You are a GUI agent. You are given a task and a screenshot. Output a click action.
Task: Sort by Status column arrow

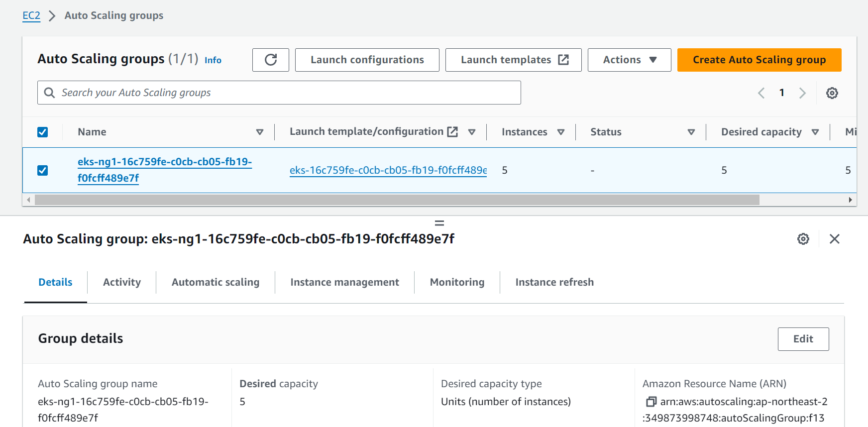(x=691, y=132)
